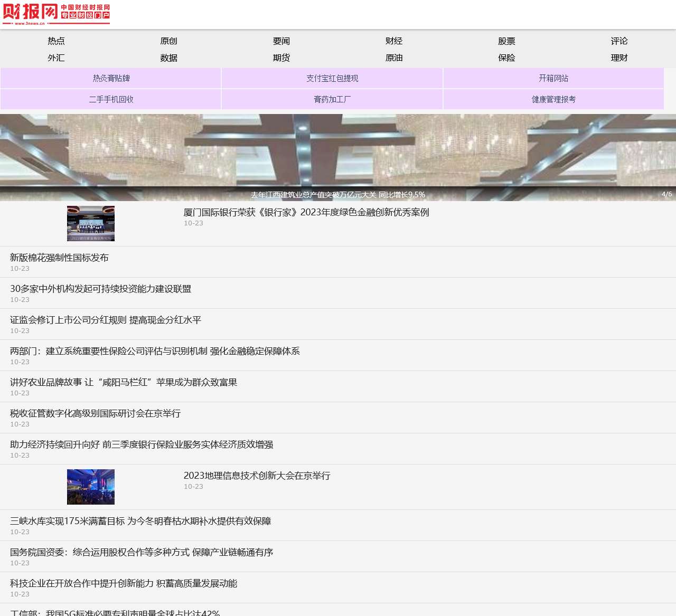The image size is (676, 616).
Task: Open the 热点 navigation section
Action: point(56,41)
